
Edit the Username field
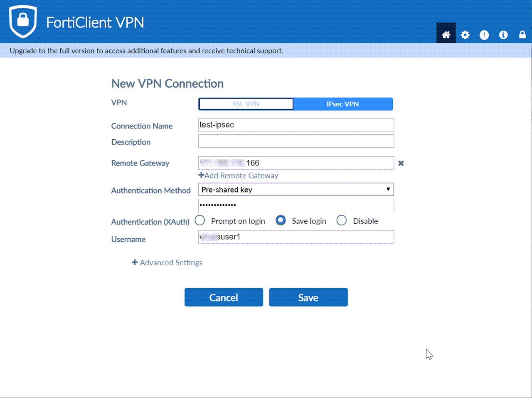point(296,237)
